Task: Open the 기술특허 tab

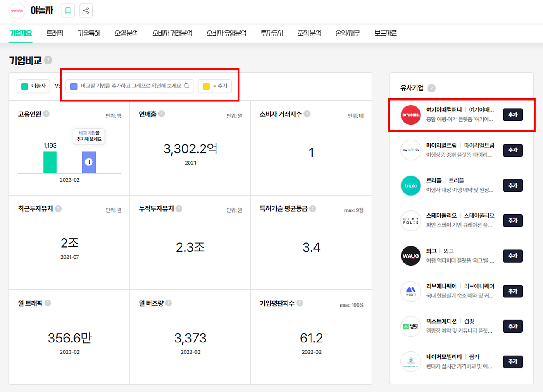Action: pyautogui.click(x=89, y=33)
